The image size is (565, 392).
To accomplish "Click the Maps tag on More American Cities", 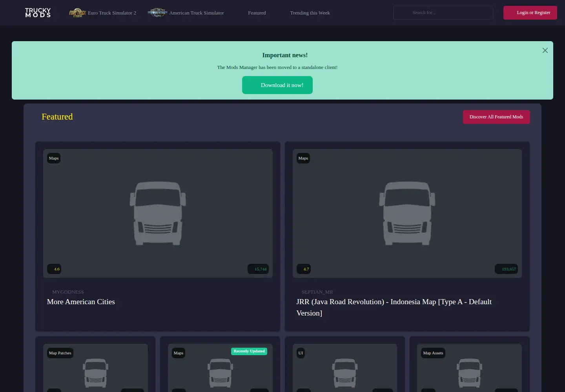I will tap(54, 158).
